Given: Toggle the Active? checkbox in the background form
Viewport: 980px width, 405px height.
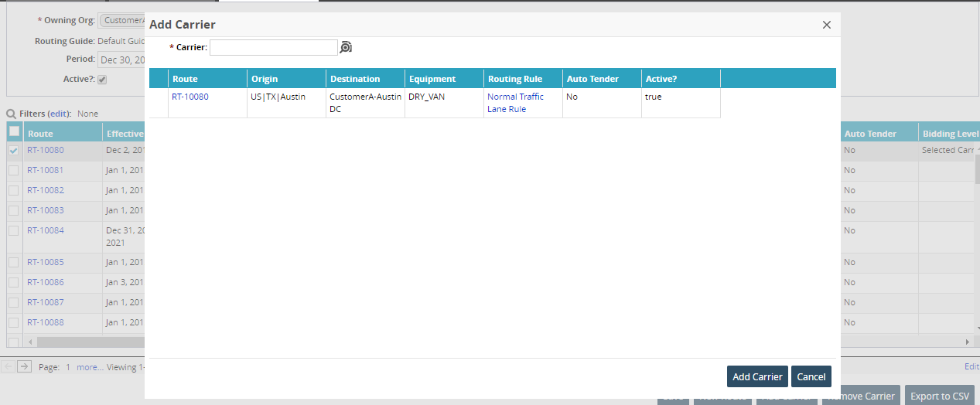Looking at the screenshot, I should pos(102,80).
